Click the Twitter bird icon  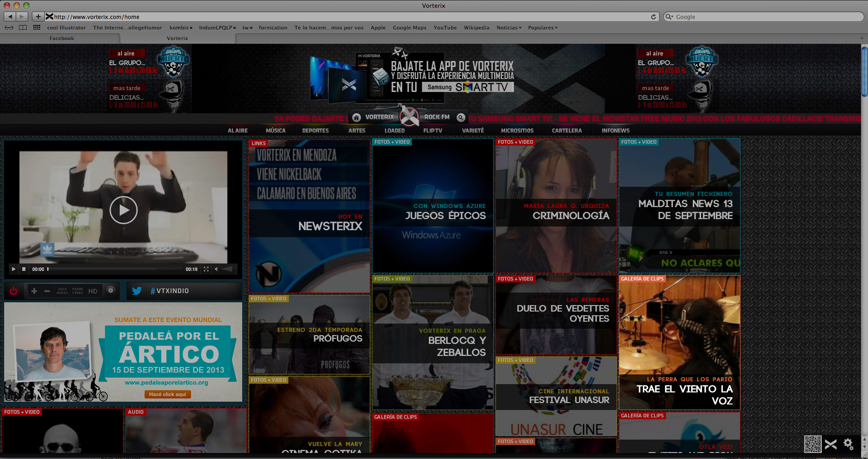coord(137,291)
